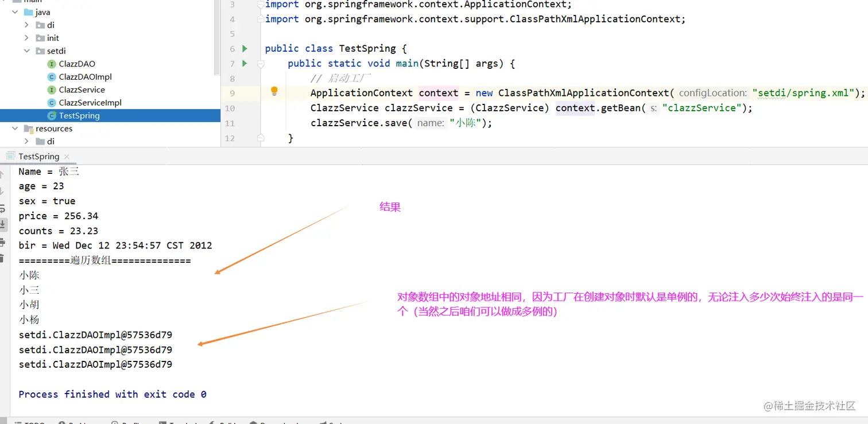The height and width of the screenshot is (424, 868).
Task: Fold the main method at line 7
Action: tap(261, 64)
